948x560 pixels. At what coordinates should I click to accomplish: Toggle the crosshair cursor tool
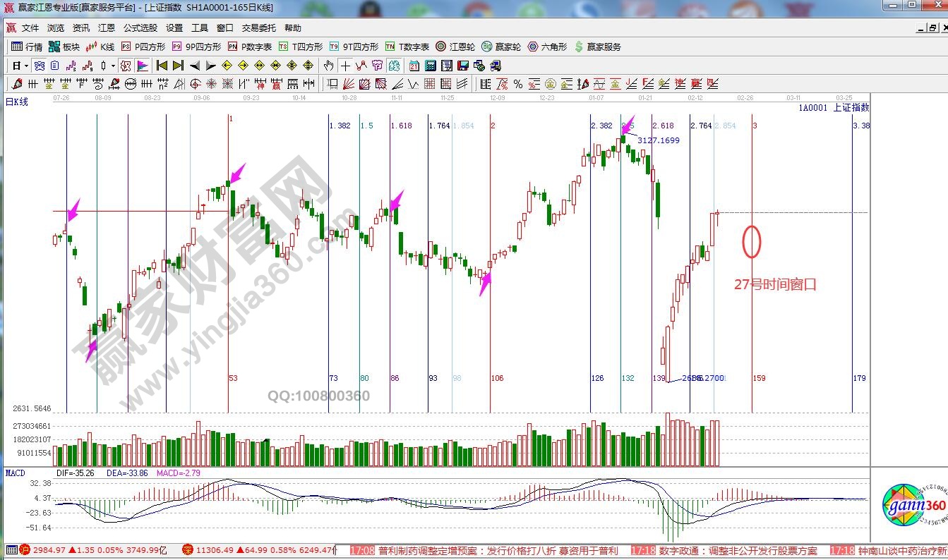pyautogui.click(x=345, y=66)
